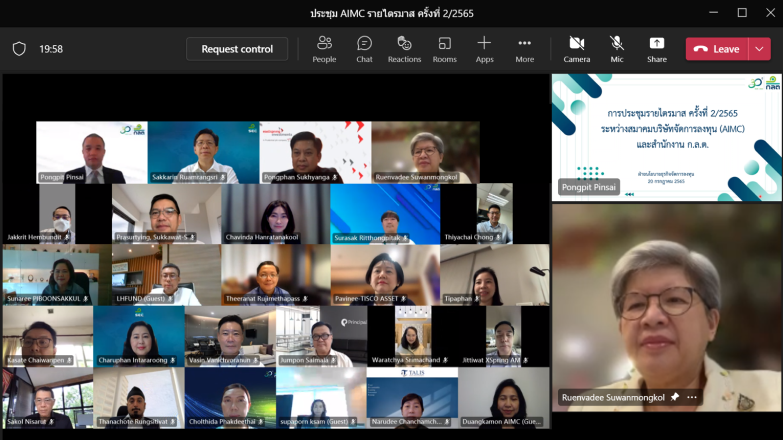The height and width of the screenshot is (440, 783).
Task: Select Pongpit Pinsai shared presentation tile
Action: (x=667, y=137)
